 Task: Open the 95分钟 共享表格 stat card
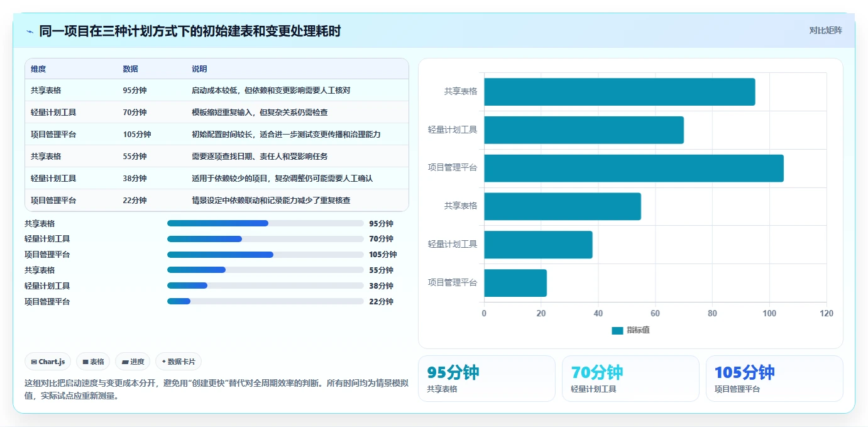coord(486,379)
